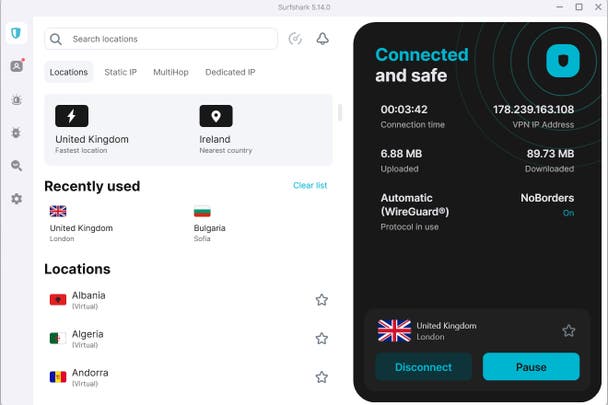The image size is (608, 405).
Task: Open the notifications bell icon
Action: click(323, 39)
